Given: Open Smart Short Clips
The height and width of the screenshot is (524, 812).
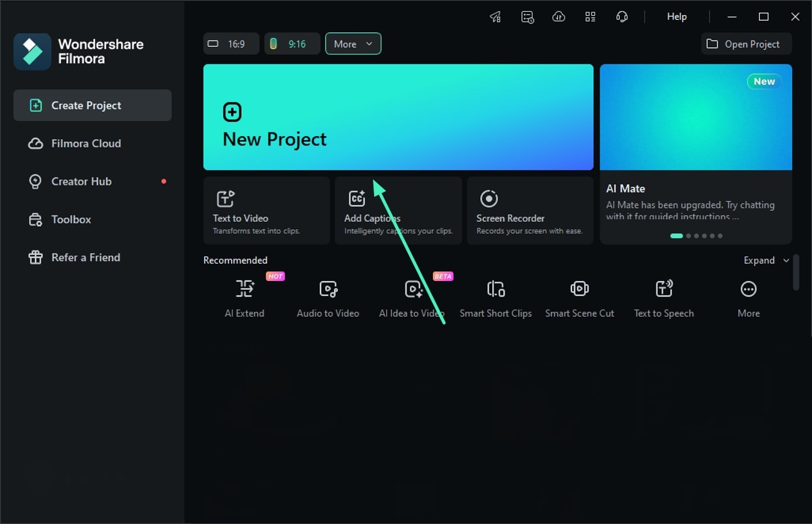Looking at the screenshot, I should (x=495, y=297).
